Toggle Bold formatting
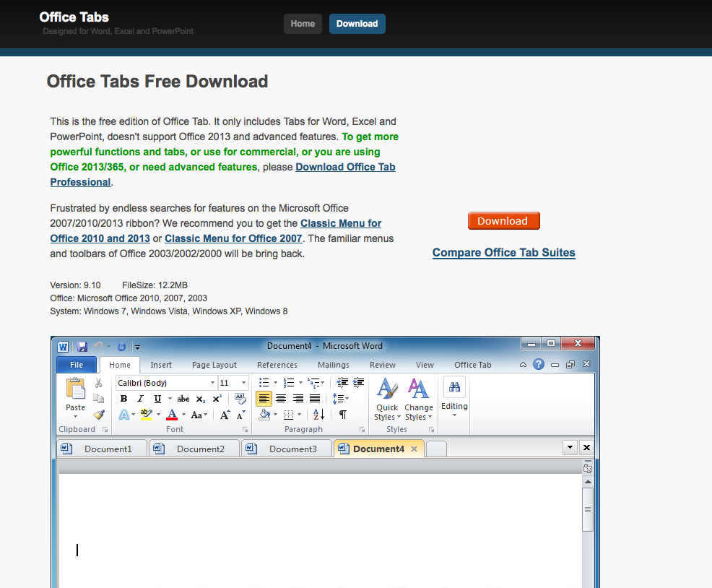 pos(123,399)
